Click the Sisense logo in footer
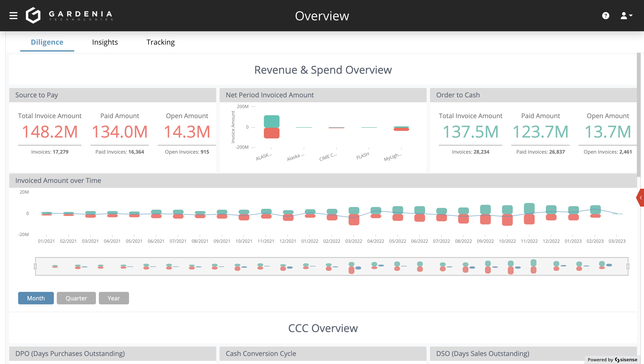 pyautogui.click(x=626, y=360)
